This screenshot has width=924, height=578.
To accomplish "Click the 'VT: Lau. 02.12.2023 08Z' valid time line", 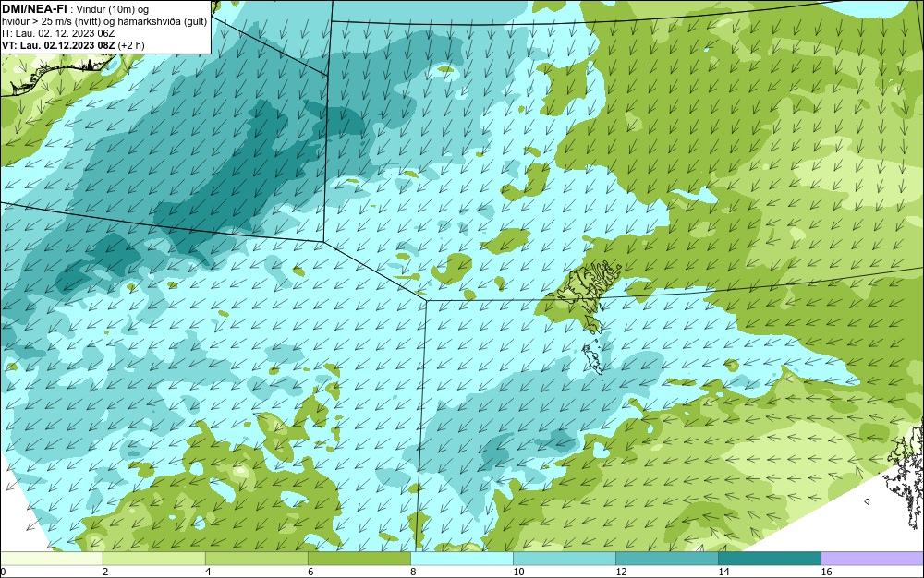I will (73, 45).
